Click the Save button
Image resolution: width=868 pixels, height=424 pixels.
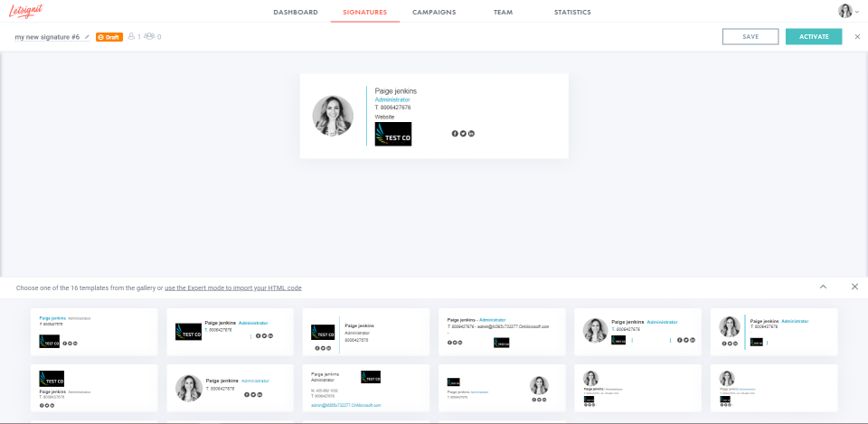pos(750,36)
